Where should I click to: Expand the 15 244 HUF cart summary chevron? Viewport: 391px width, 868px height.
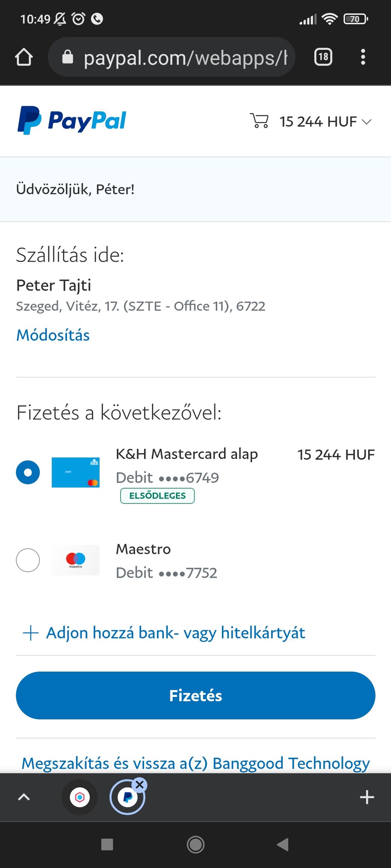click(x=367, y=122)
